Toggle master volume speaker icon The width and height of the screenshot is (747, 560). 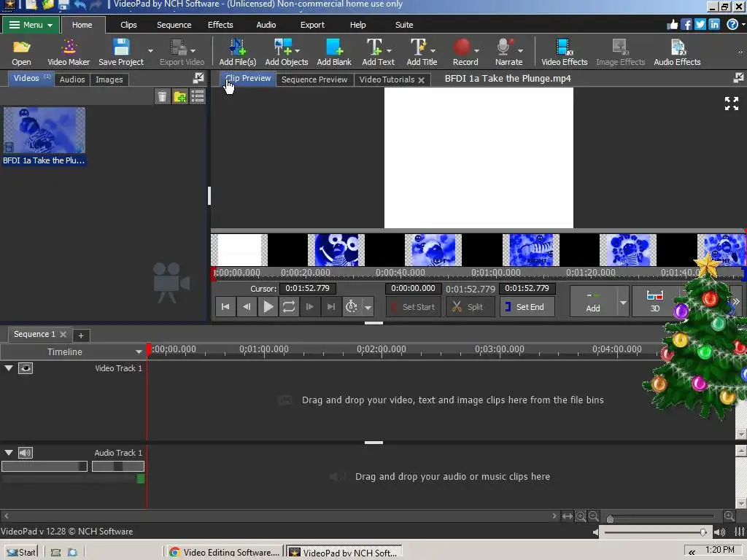[x=719, y=532]
